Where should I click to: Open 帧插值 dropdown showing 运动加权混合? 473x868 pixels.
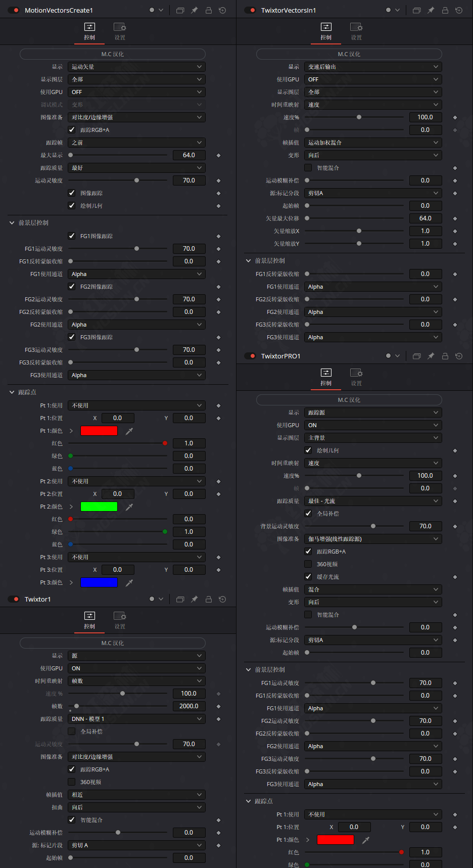click(373, 143)
